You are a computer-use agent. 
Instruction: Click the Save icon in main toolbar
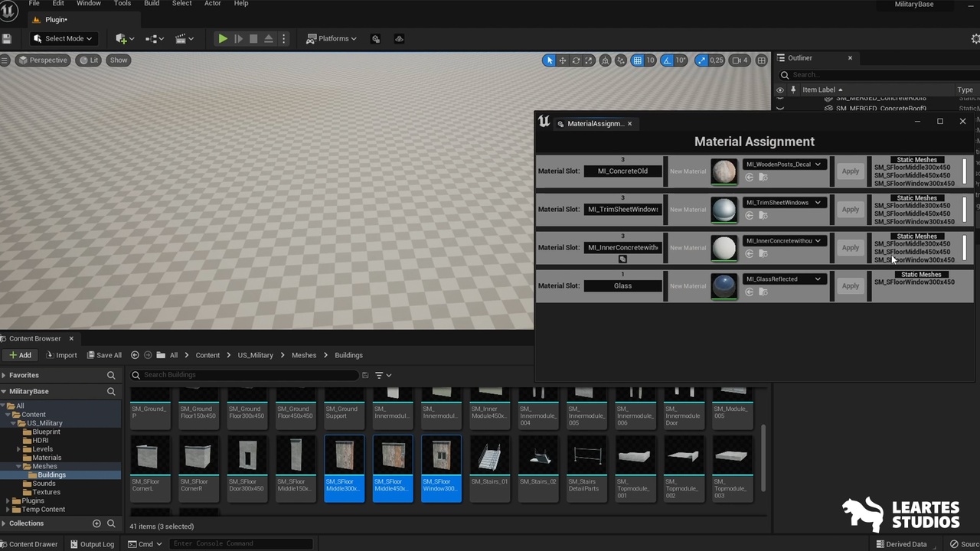pyautogui.click(x=7, y=38)
